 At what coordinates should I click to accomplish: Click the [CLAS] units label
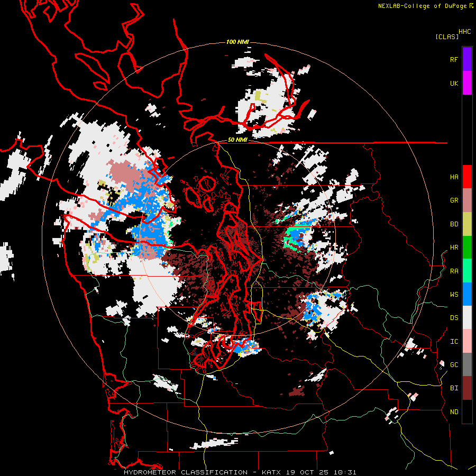click(447, 37)
